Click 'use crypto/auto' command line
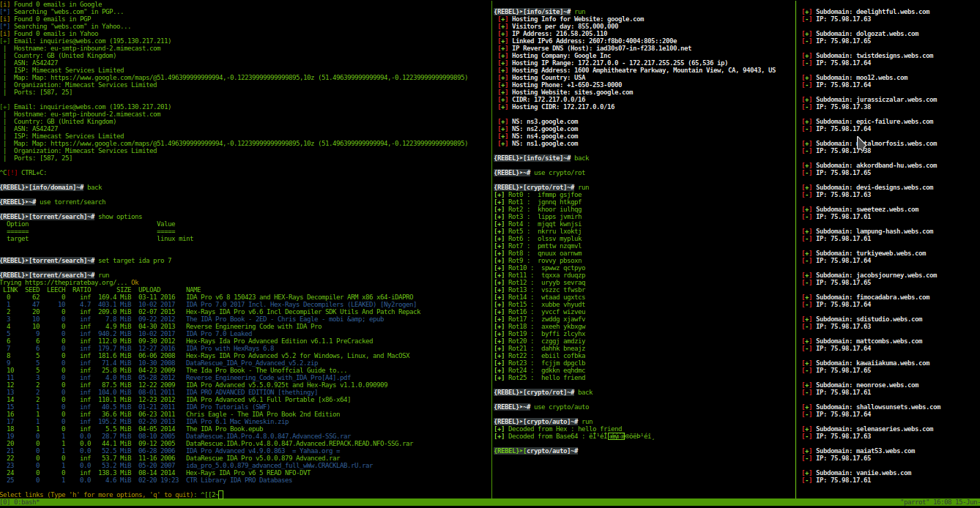 click(562, 407)
